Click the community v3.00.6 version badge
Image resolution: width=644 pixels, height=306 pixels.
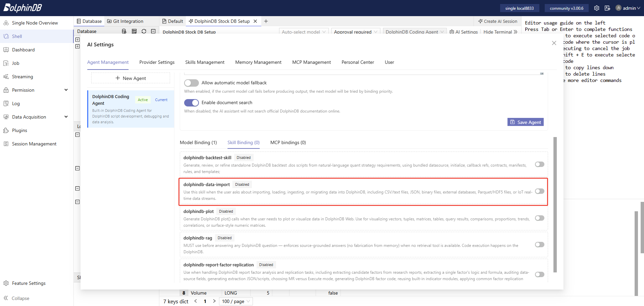pos(567,8)
